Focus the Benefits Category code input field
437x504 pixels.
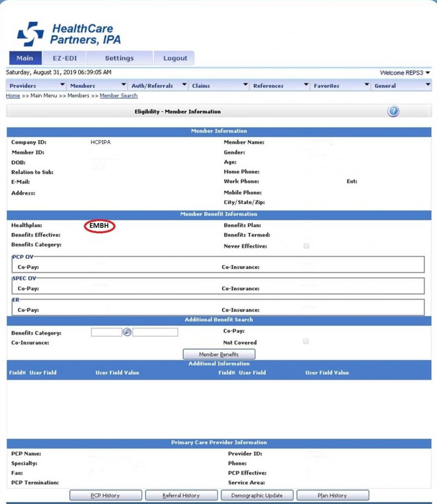tap(106, 332)
